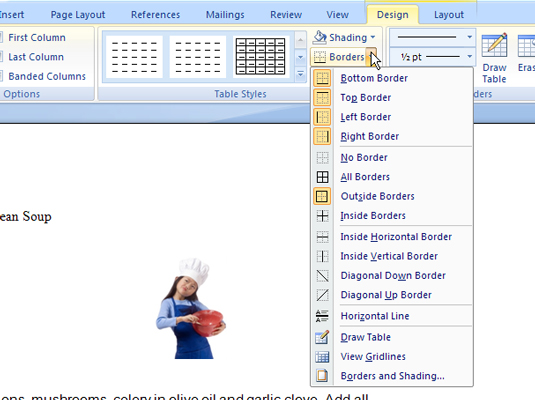Open the Page Layout tab
Viewport: 535px width, 400px height.
pos(78,15)
